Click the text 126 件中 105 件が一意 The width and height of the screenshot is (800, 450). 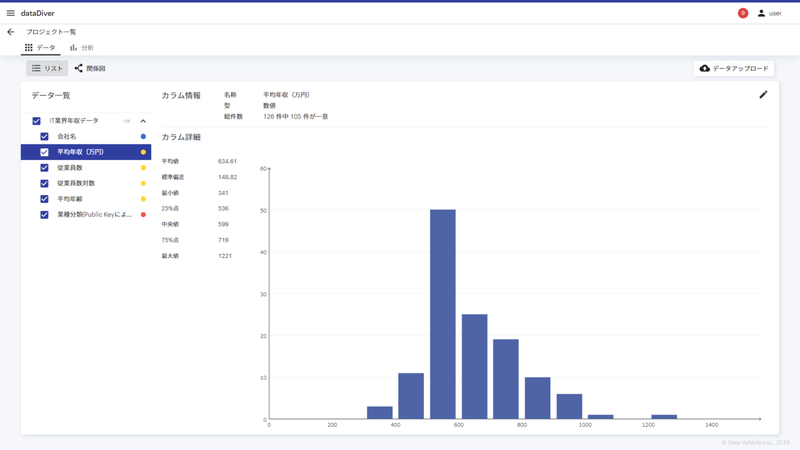pyautogui.click(x=295, y=116)
